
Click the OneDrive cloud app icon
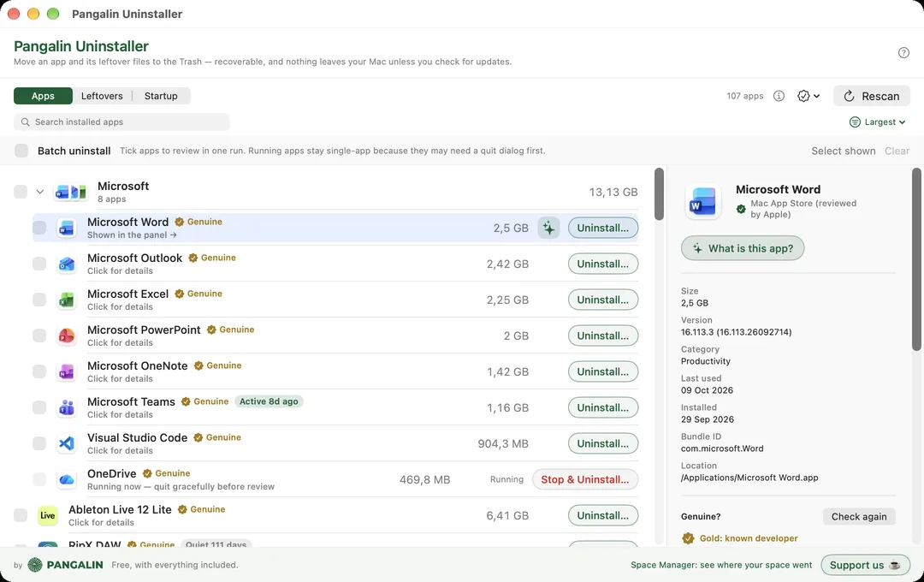tap(67, 479)
